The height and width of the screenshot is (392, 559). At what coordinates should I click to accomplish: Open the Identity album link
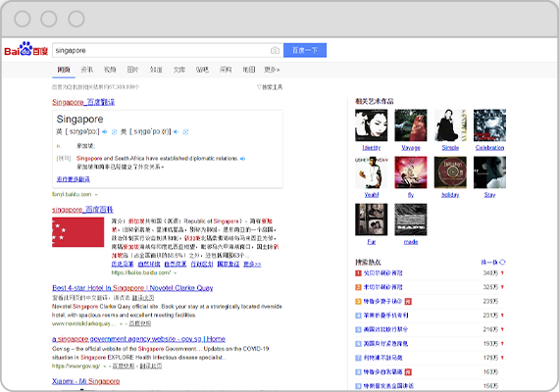[371, 148]
